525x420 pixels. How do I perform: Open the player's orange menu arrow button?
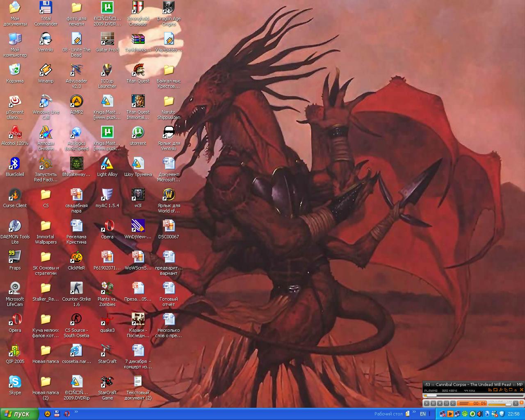pyautogui.click(x=521, y=402)
